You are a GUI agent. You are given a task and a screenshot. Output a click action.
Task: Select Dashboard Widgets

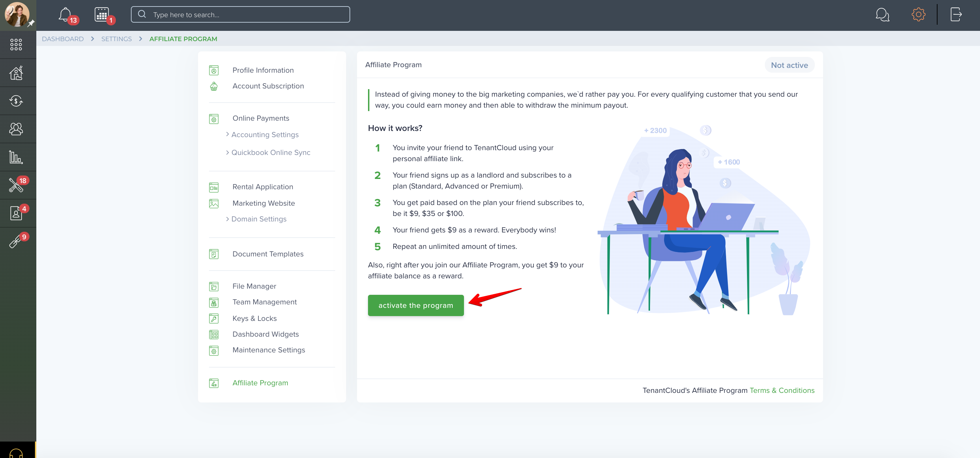[x=266, y=334]
